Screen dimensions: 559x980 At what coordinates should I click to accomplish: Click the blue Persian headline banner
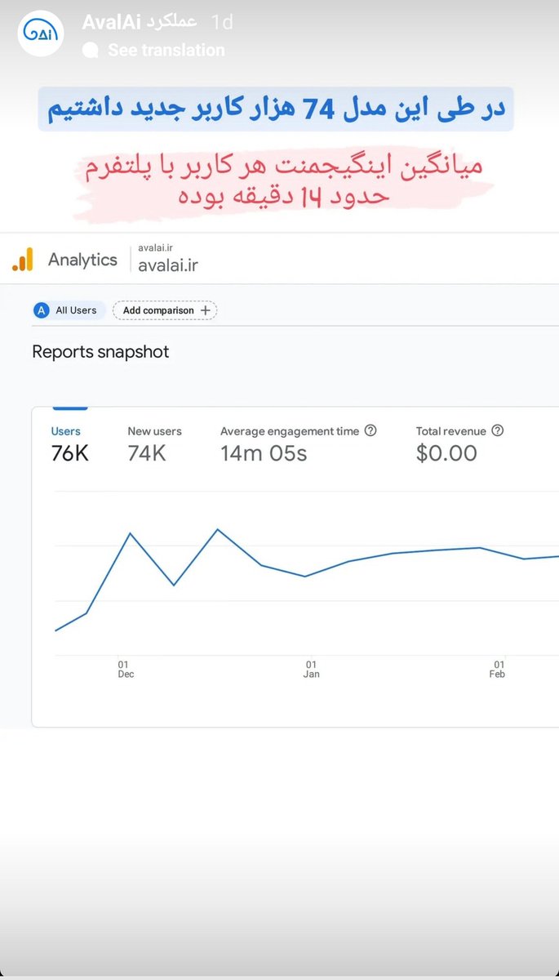click(x=275, y=109)
